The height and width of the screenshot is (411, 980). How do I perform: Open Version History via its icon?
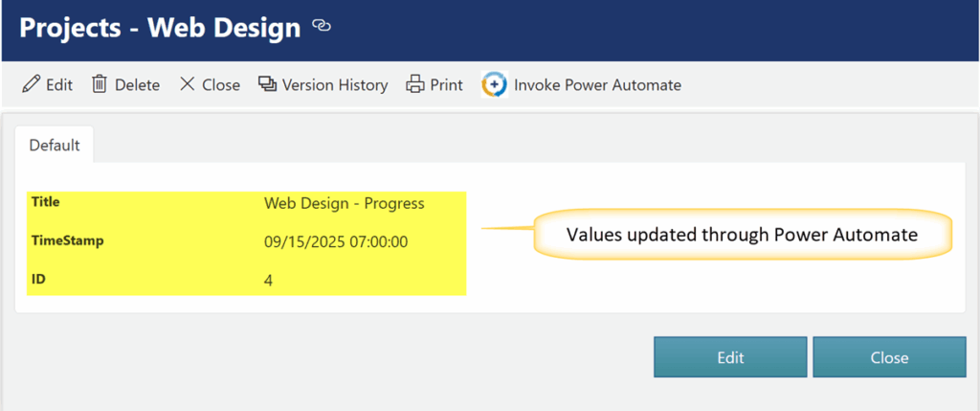[x=267, y=84]
